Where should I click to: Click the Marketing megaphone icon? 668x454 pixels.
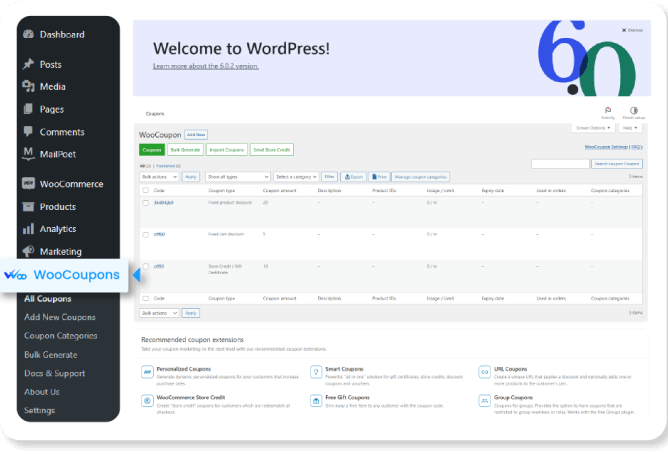[28, 251]
